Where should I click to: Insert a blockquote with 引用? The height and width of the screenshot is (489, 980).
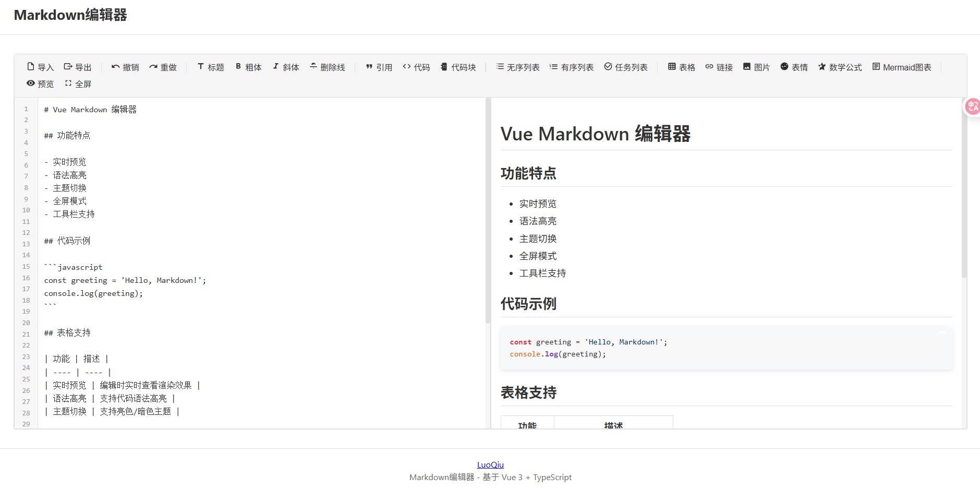(379, 67)
